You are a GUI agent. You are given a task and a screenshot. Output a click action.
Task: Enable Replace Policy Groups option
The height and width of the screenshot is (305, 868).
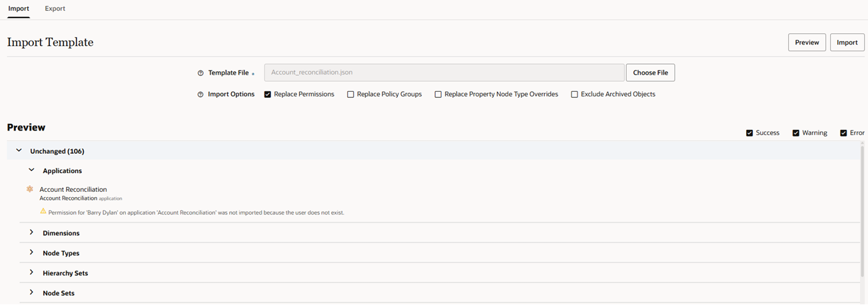pos(350,95)
